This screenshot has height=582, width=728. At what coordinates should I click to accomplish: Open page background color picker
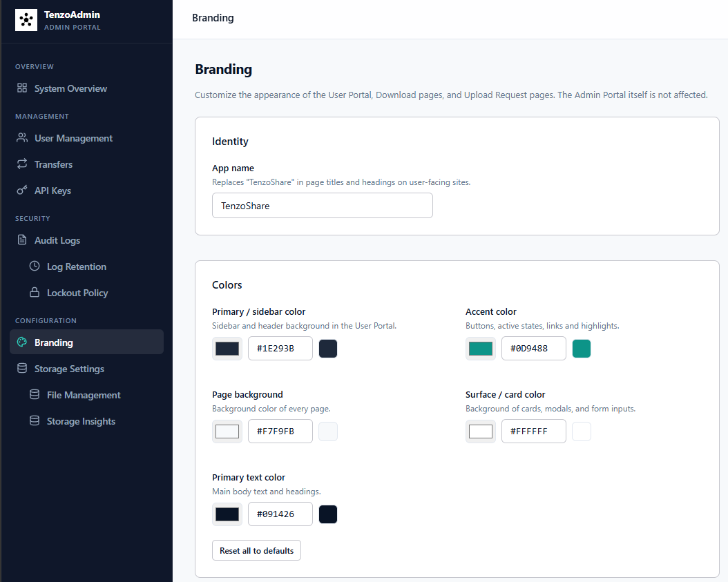coord(227,431)
